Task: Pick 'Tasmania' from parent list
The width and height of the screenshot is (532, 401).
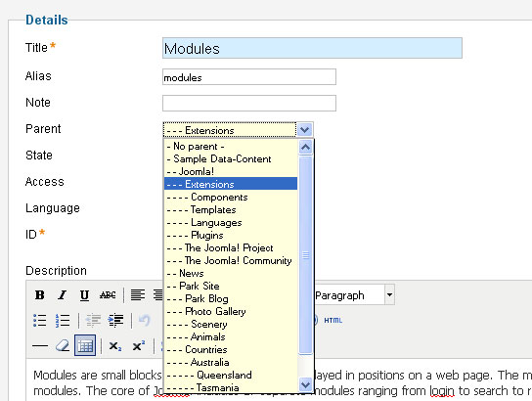Action: tap(231, 387)
